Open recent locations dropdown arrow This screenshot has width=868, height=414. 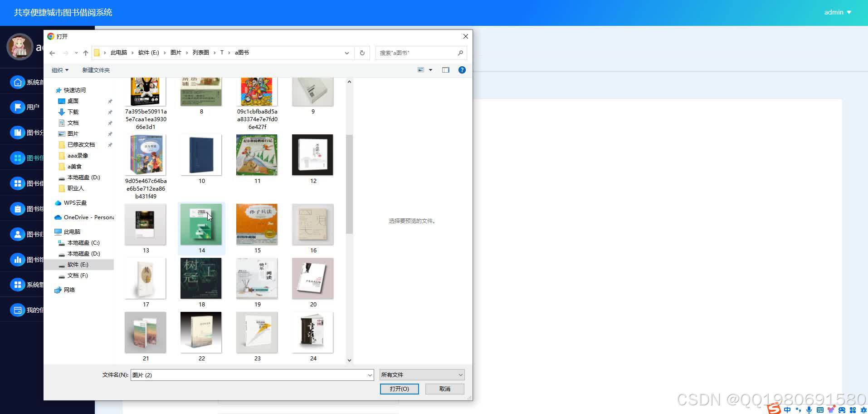click(x=76, y=53)
